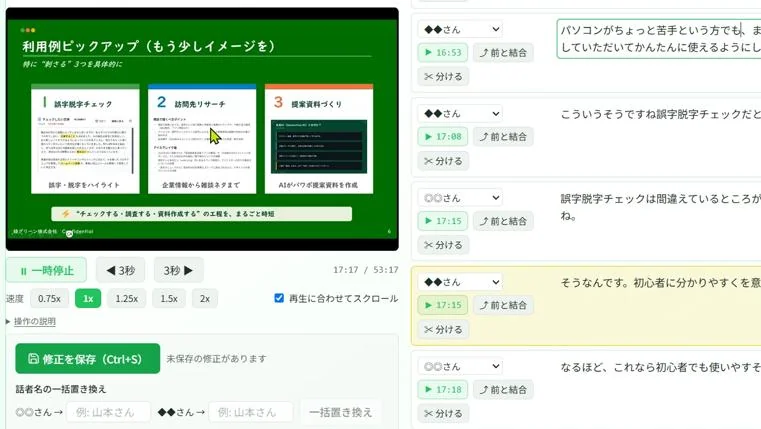This screenshot has height=429, width=761.
Task: Click transcript text そうなんです。初心者に分かりやすく
Action: (661, 282)
